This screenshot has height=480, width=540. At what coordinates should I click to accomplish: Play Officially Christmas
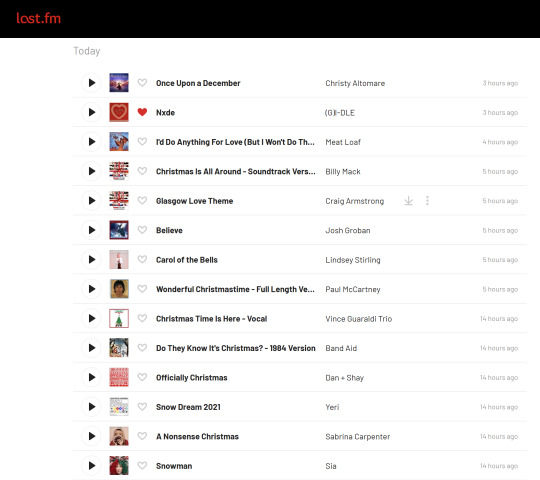[91, 377]
